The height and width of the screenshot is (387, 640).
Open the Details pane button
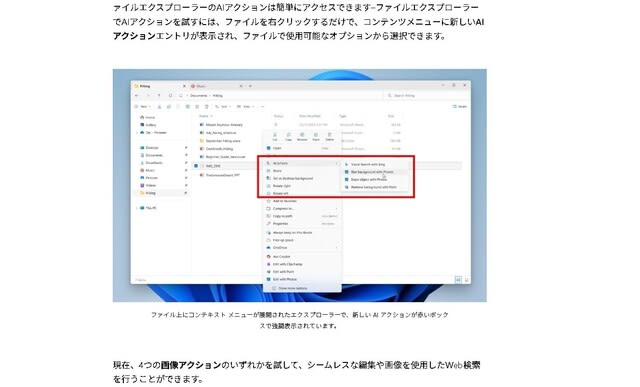click(460, 107)
